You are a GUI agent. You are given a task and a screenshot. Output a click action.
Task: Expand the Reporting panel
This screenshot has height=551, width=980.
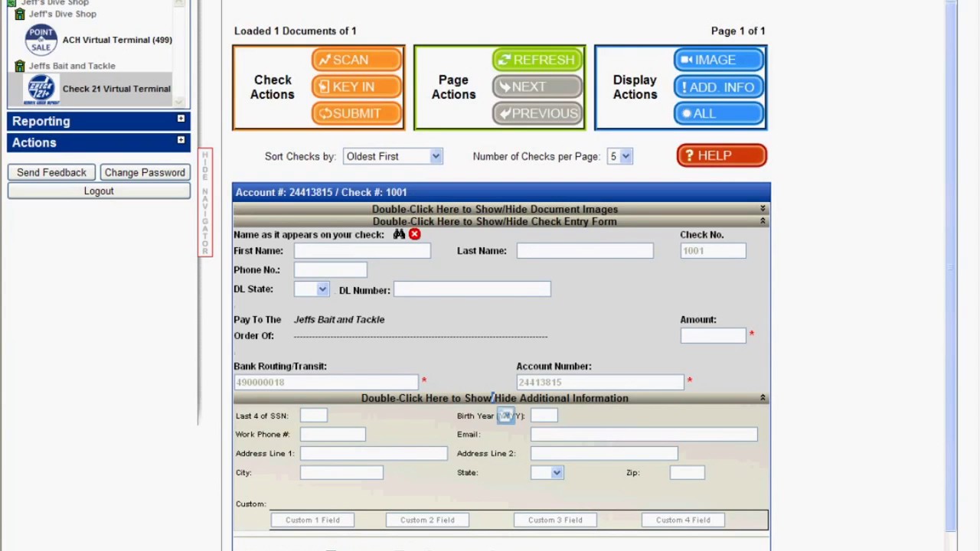click(99, 121)
